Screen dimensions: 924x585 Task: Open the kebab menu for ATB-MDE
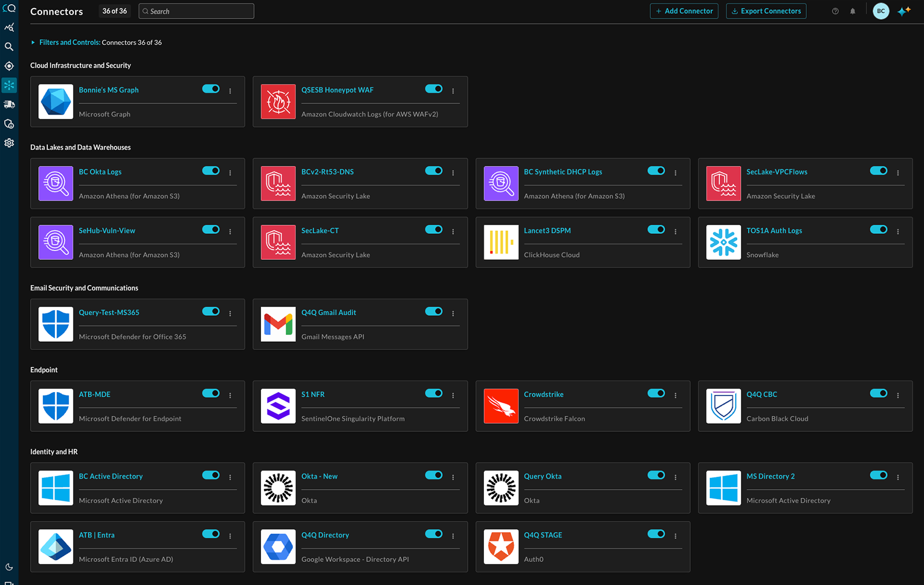tap(230, 396)
